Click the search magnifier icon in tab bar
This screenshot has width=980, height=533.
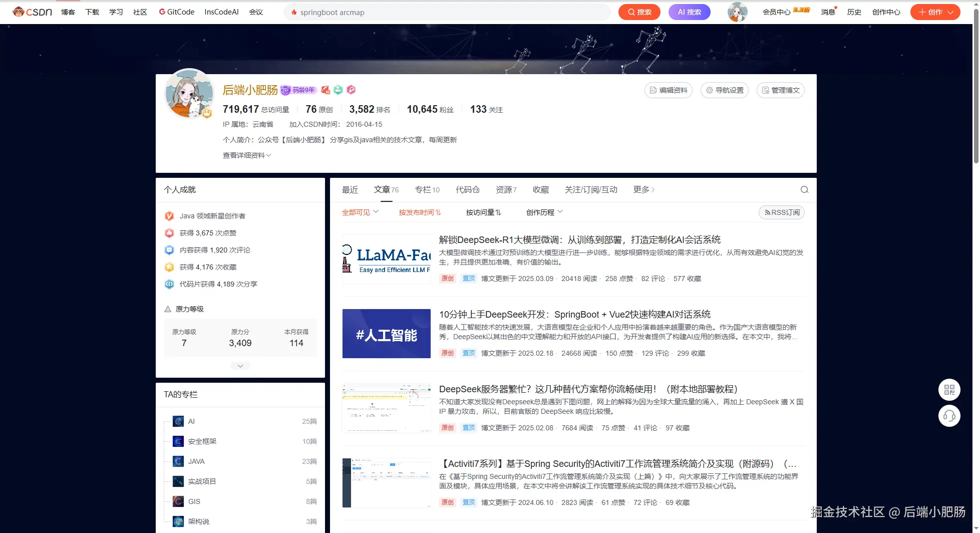tap(804, 189)
